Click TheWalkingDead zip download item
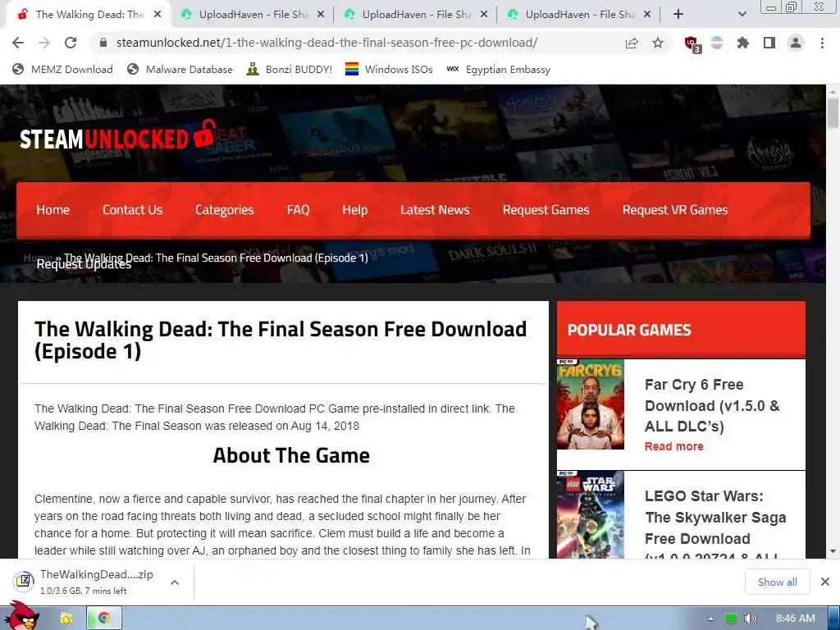This screenshot has width=840, height=630. coord(97,582)
